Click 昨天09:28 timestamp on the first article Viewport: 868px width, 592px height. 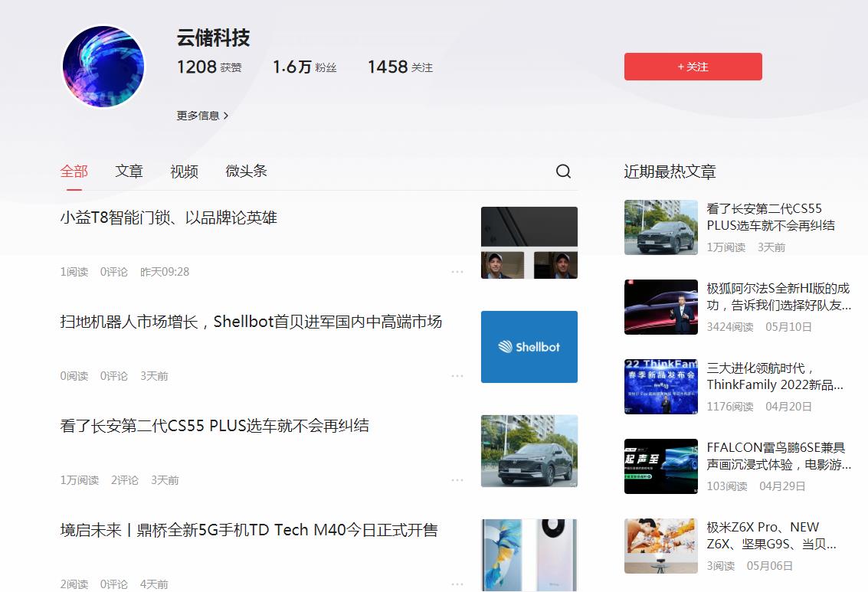tap(165, 272)
